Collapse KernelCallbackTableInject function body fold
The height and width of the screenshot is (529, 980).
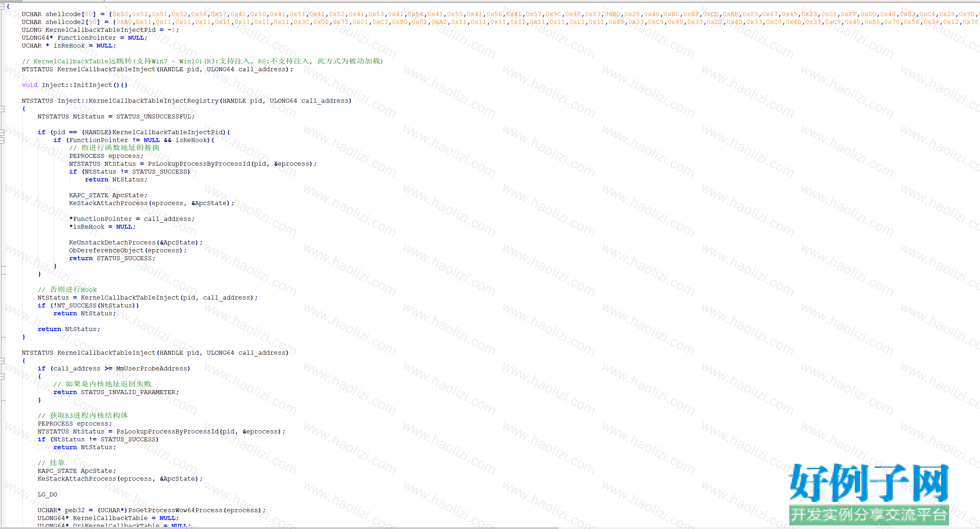pos(2,360)
